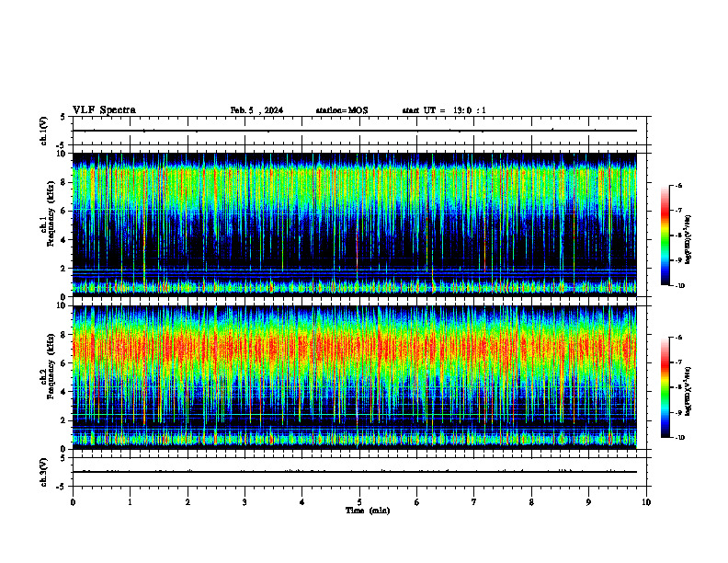Click the "4" kHz tick on ch.2 spectrogram
Screen dimensions: 728x563
point(64,393)
